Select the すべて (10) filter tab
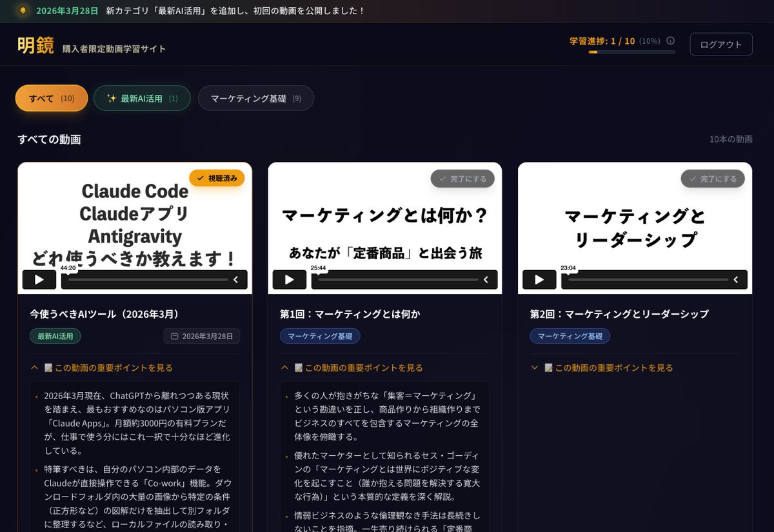 pos(52,98)
